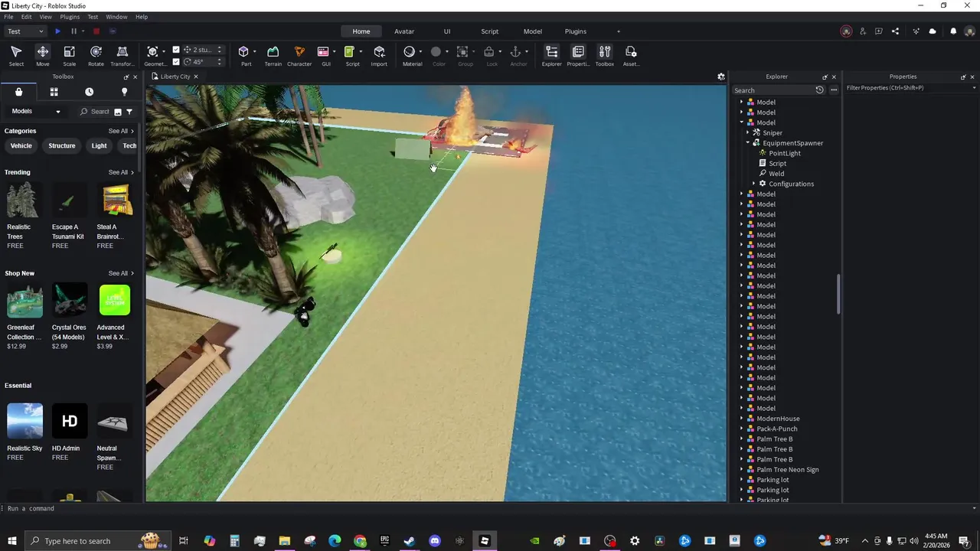Activate the Move tool

[x=43, y=56]
